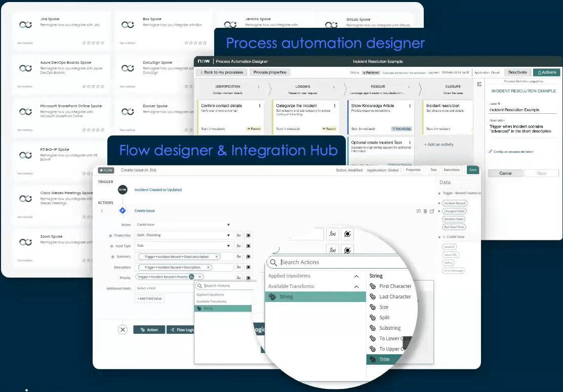The image size is (563, 392).
Task: Click the properties sliders icon beside Closure stage
Action: click(x=479, y=84)
